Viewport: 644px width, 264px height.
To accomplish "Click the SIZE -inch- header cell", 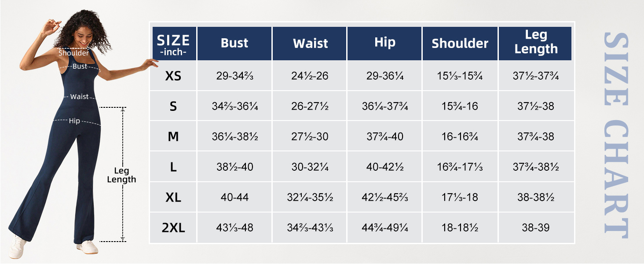I will pyautogui.click(x=173, y=44).
